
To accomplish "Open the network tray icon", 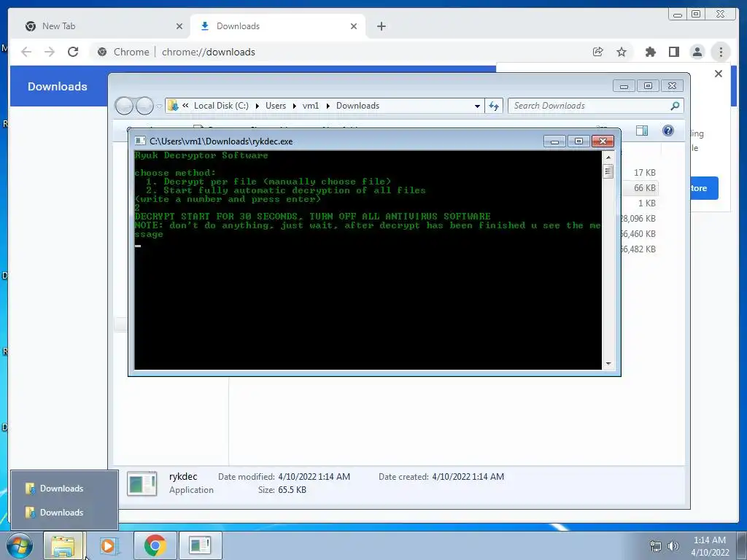I will 656,546.
